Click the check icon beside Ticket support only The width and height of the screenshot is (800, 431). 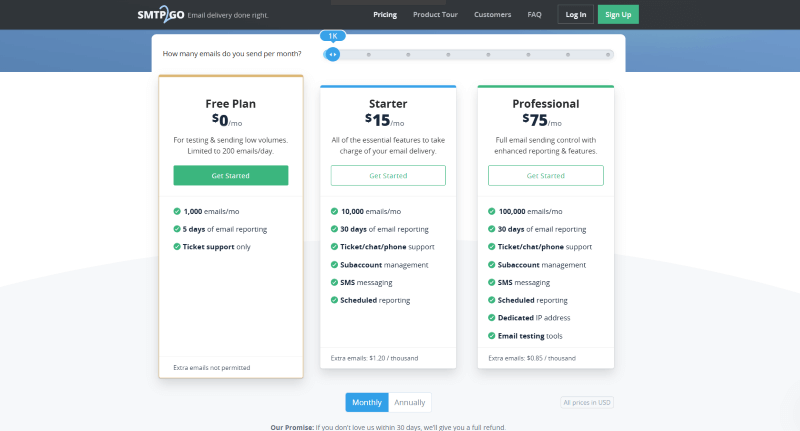click(x=177, y=246)
